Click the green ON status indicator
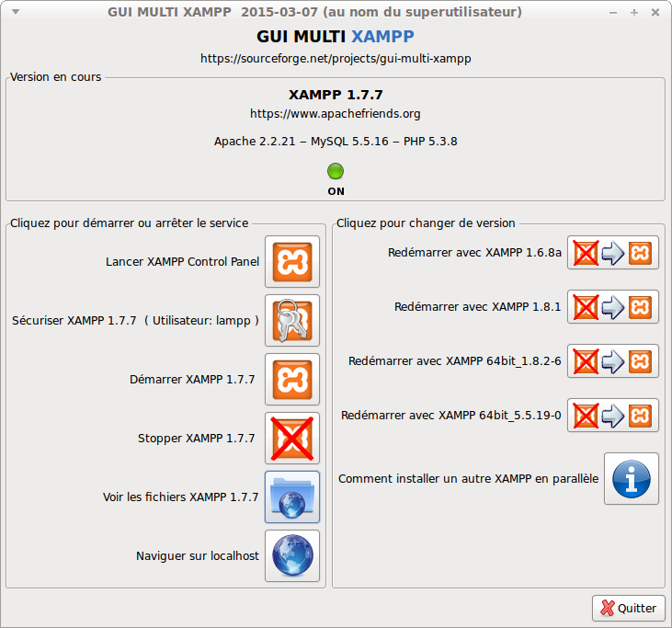The width and height of the screenshot is (672, 628). [x=336, y=171]
